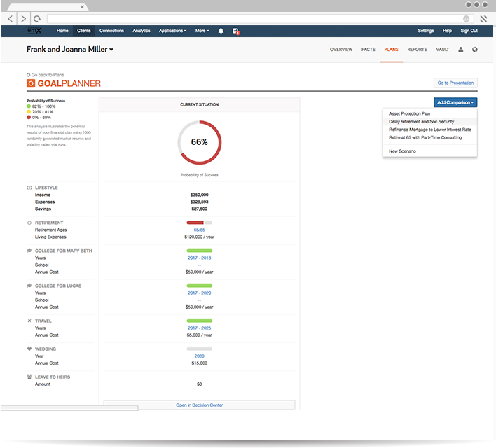Click the 2017 - 2020 years link

tap(199, 293)
